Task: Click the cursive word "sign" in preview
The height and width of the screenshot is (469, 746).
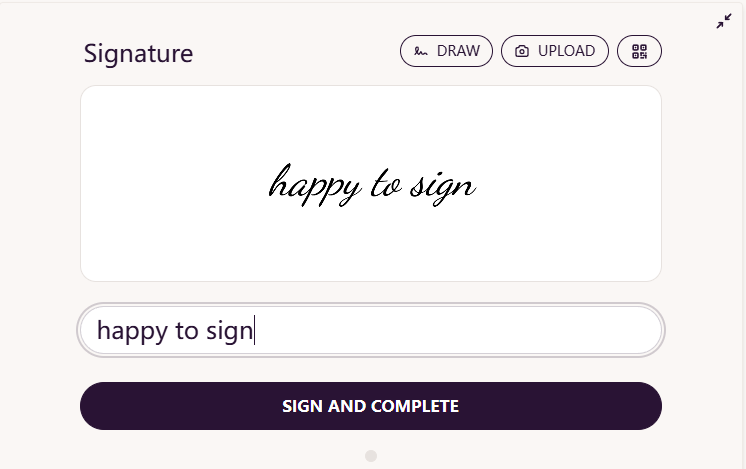Action: [443, 188]
